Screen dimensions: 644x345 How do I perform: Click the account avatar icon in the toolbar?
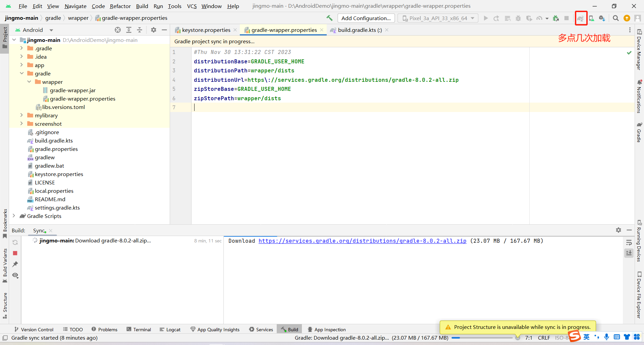click(638, 18)
